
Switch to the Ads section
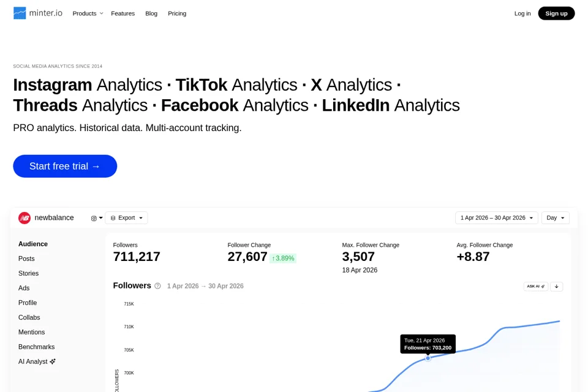click(24, 288)
